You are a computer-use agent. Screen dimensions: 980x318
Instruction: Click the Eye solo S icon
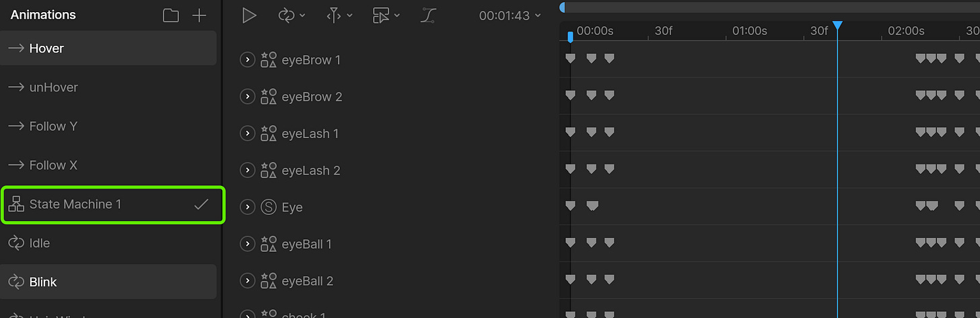tap(269, 207)
